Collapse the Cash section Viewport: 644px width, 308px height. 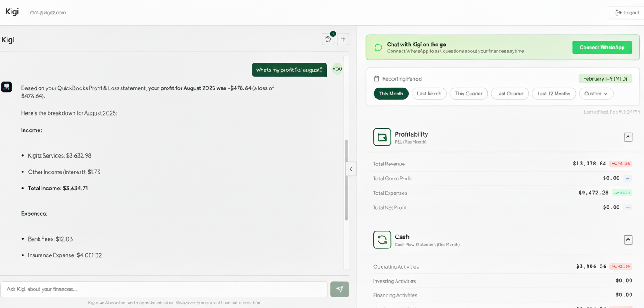coord(628,240)
